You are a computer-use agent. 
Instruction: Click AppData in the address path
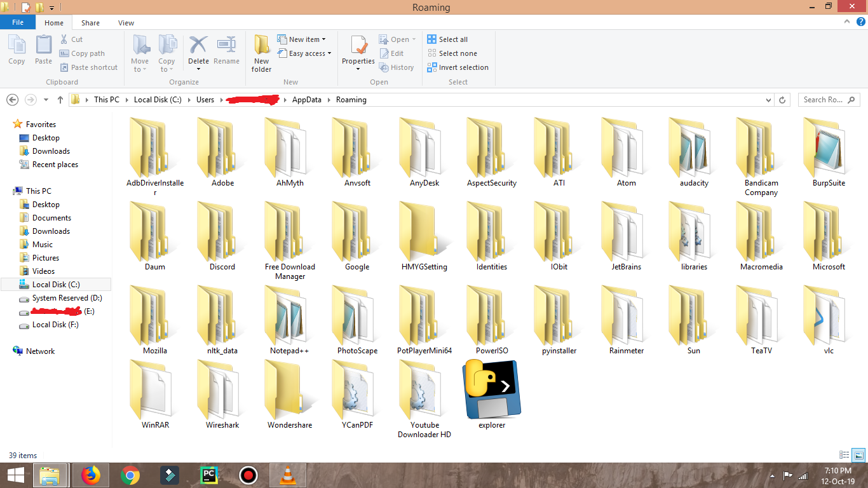point(307,100)
